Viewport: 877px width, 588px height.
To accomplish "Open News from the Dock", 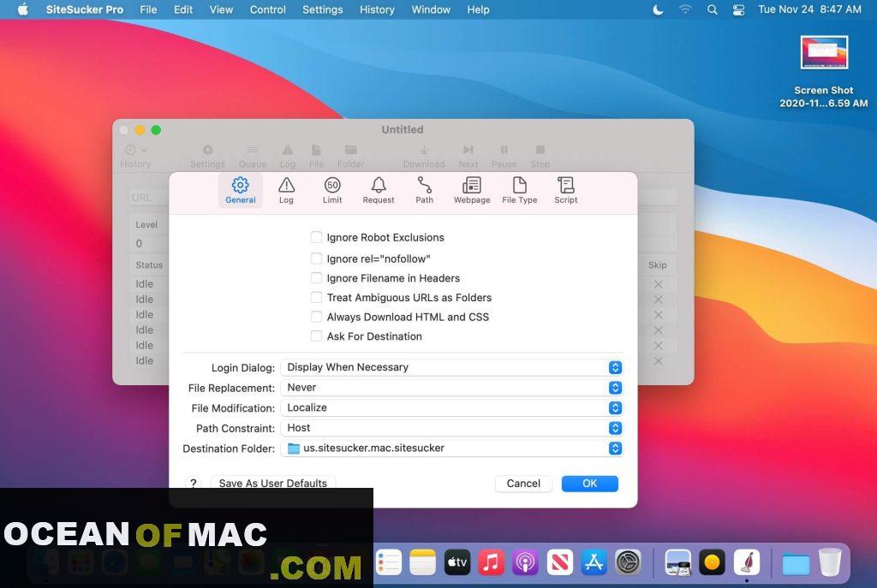I will [x=559, y=561].
